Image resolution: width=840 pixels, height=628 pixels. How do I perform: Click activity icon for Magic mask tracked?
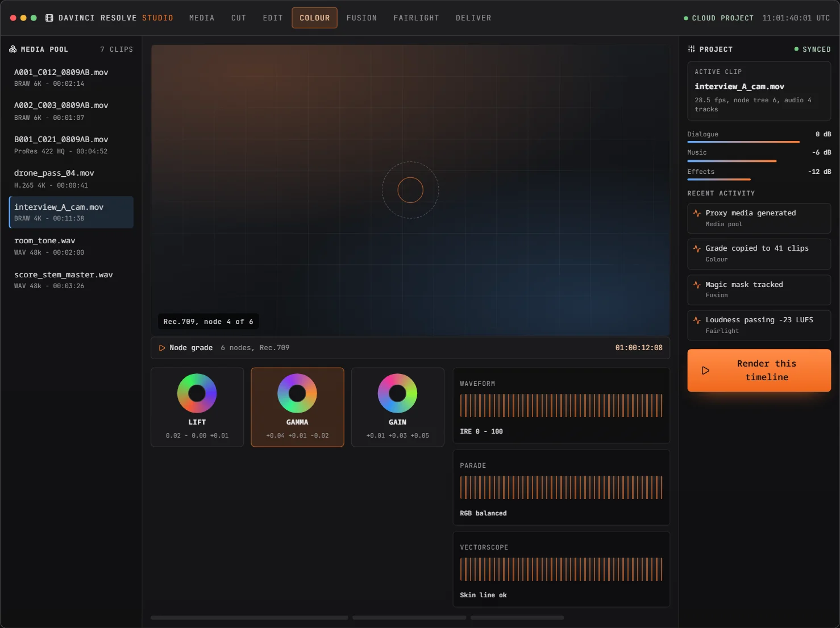coord(697,285)
